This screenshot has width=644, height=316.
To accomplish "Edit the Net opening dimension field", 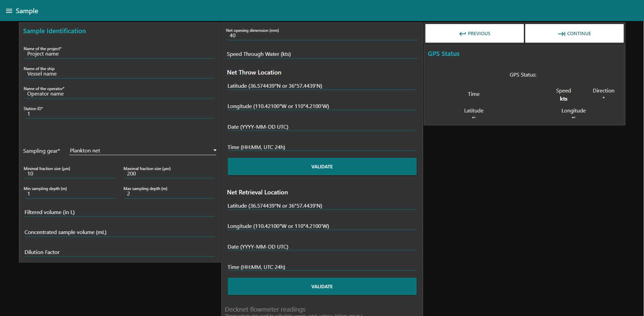I will pyautogui.click(x=321, y=36).
